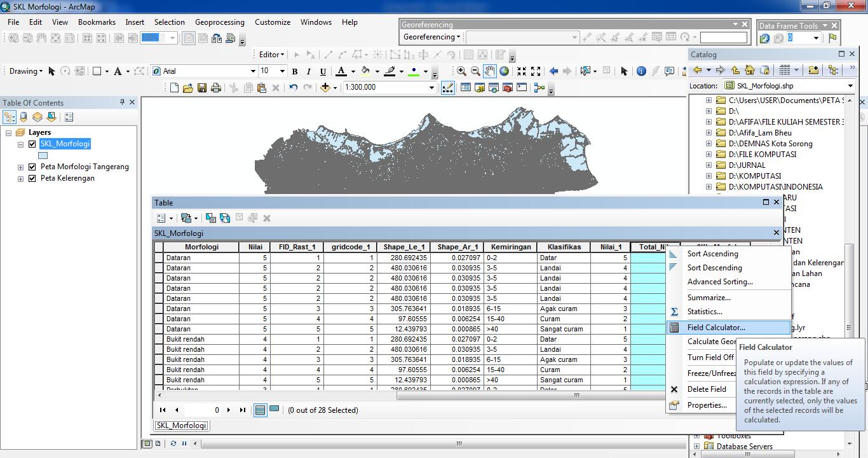Click the Catalog home folder icon
The height and width of the screenshot is (458, 868).
749,70
